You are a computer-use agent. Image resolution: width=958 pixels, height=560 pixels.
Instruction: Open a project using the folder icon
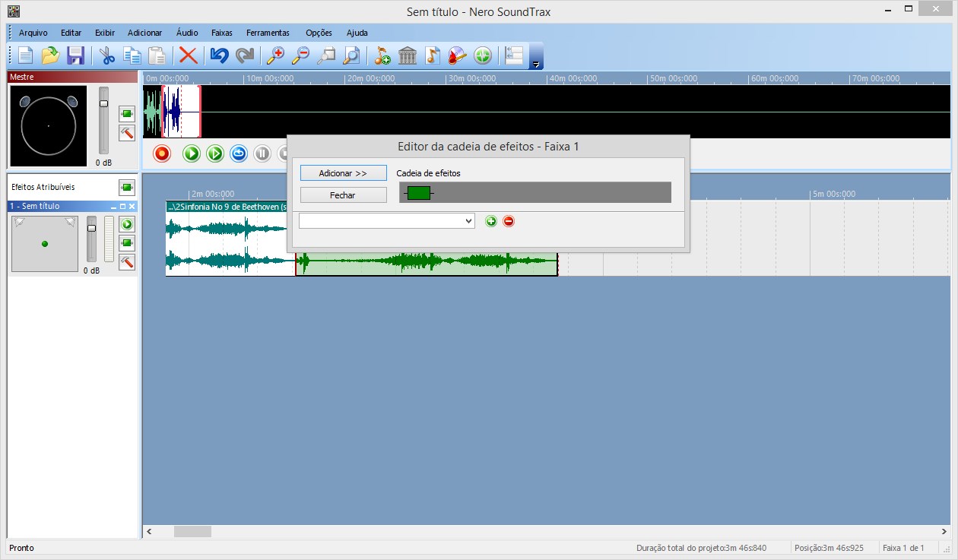(50, 55)
